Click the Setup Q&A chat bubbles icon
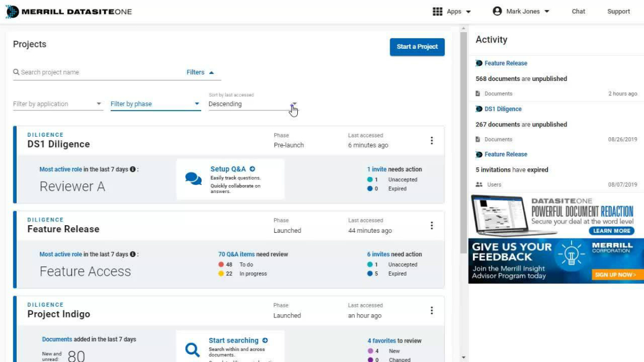Viewport: 644px width, 362px height. (193, 179)
